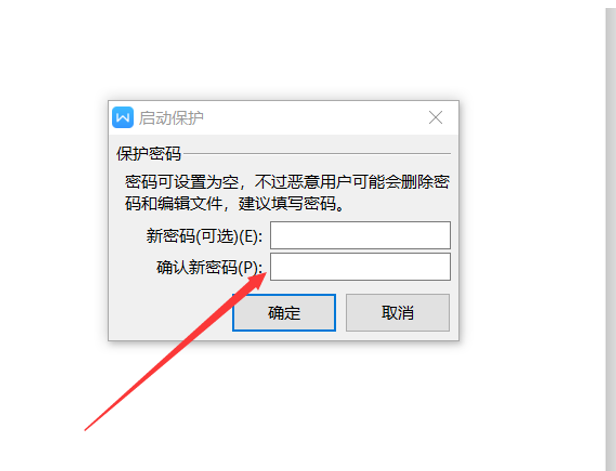Screen dimensions: 616x471
Task: Click the horizontal separator line after 保护密码
Action: (x=317, y=154)
